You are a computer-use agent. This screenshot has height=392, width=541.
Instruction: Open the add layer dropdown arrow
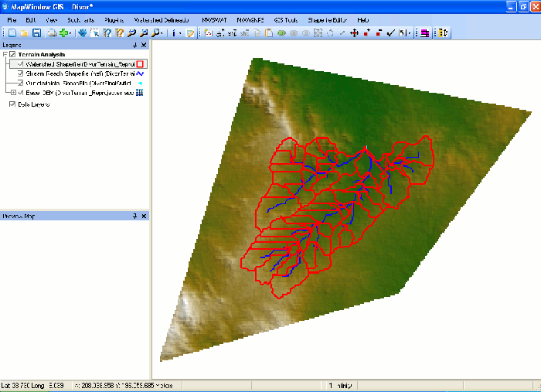click(72, 33)
